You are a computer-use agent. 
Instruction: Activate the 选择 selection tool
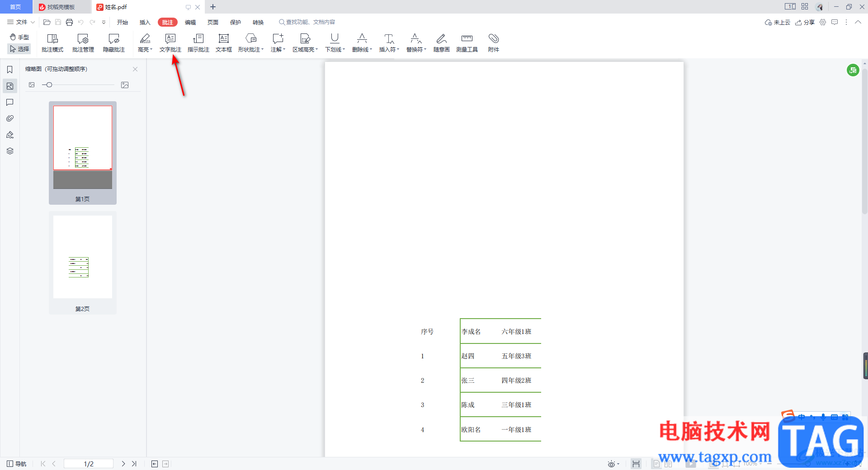(19, 49)
